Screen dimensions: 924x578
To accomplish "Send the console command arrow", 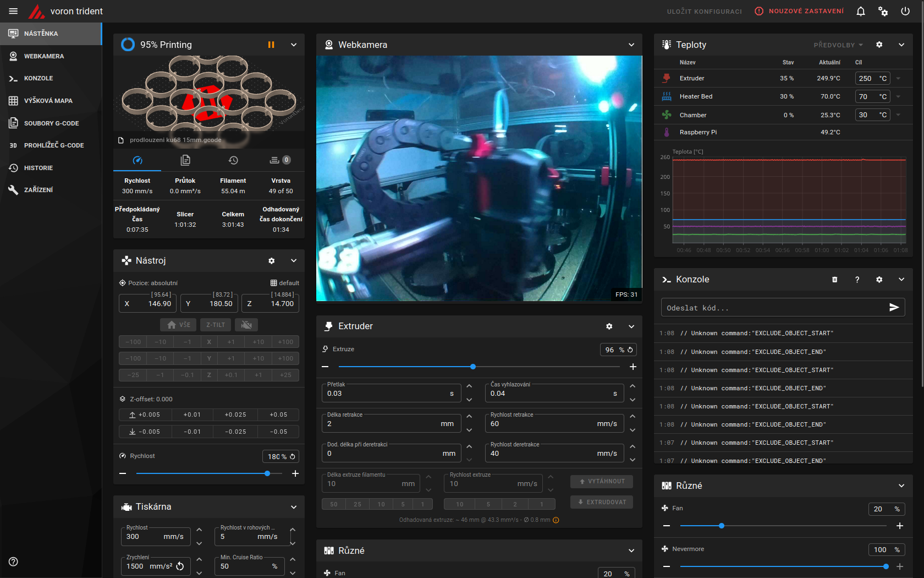I will tap(894, 307).
